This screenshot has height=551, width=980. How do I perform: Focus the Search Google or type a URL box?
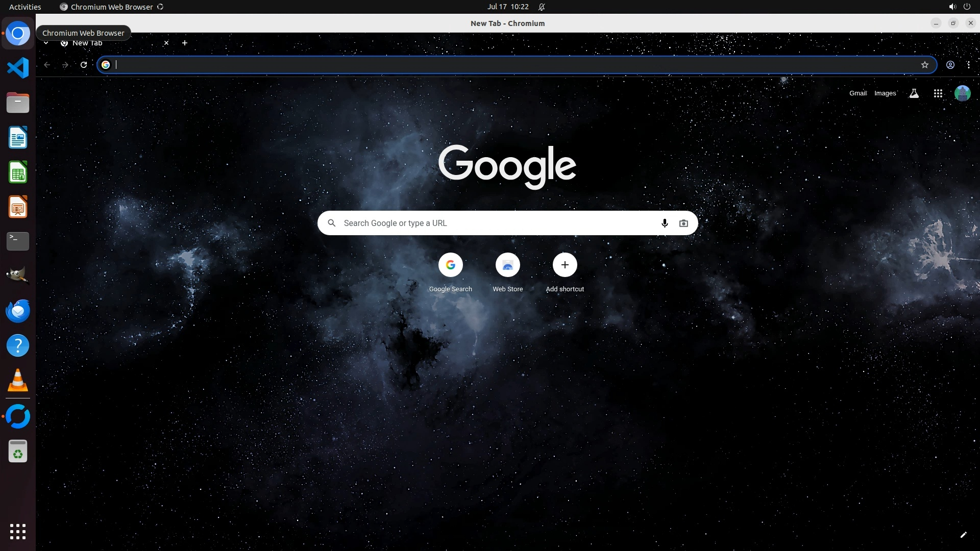(490, 223)
